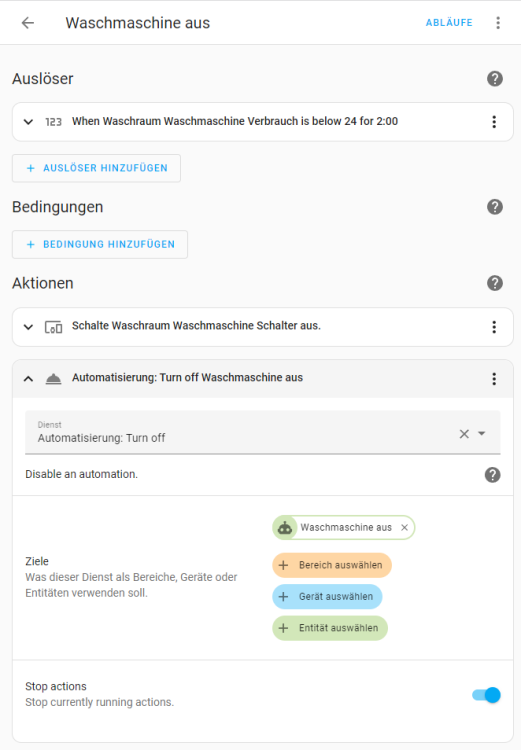Open help icon beside Disable an automation

coord(492,475)
